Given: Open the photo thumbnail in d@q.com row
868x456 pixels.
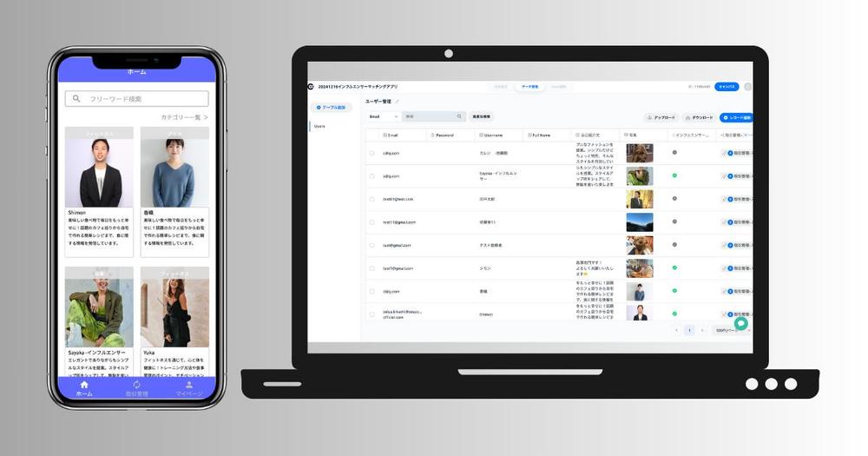Looking at the screenshot, I should [640, 292].
